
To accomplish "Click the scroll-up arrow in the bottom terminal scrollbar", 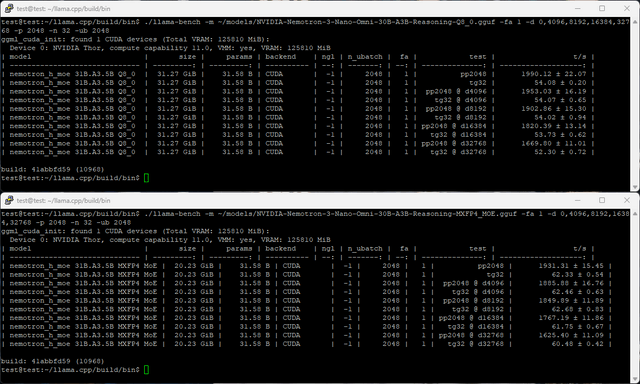I will pyautogui.click(x=635, y=213).
